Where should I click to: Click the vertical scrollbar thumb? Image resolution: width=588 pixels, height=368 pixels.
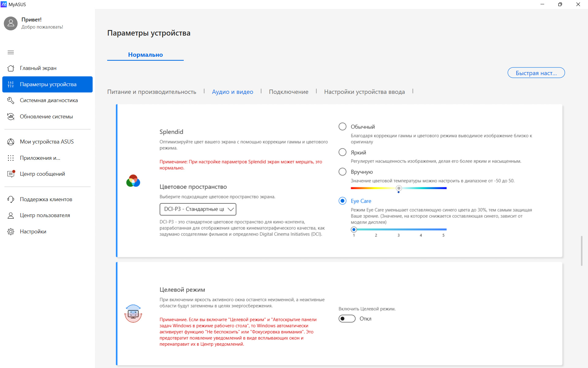coord(582,251)
